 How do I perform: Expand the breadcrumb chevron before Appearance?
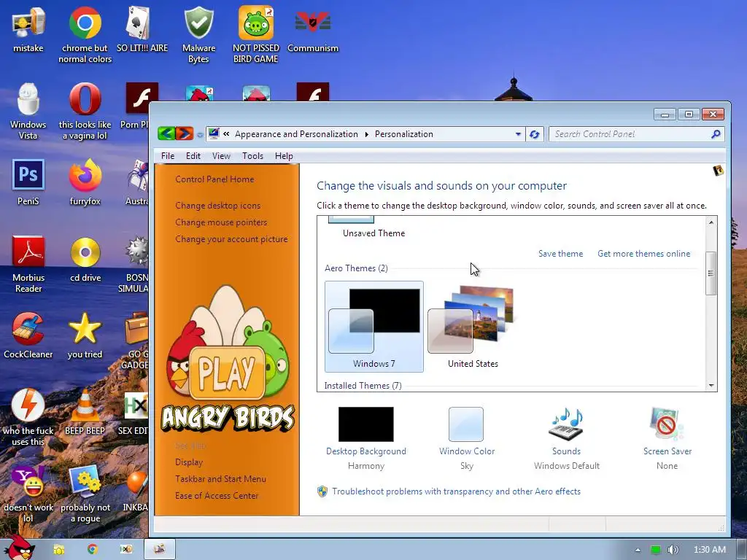pyautogui.click(x=226, y=134)
